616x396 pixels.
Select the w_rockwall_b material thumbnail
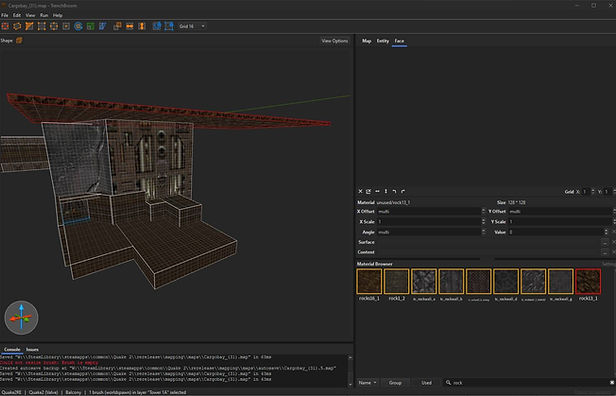point(451,281)
